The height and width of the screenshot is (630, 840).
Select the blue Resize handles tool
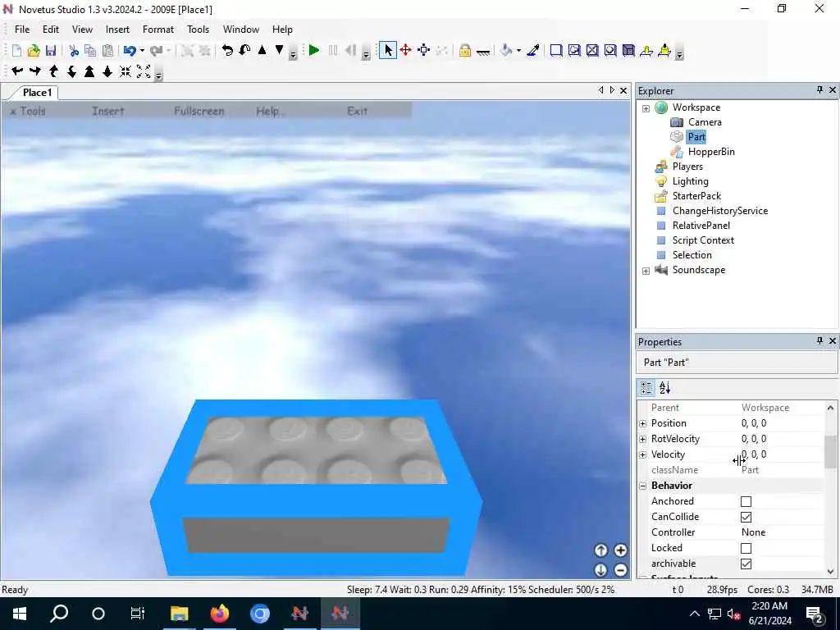pos(424,50)
